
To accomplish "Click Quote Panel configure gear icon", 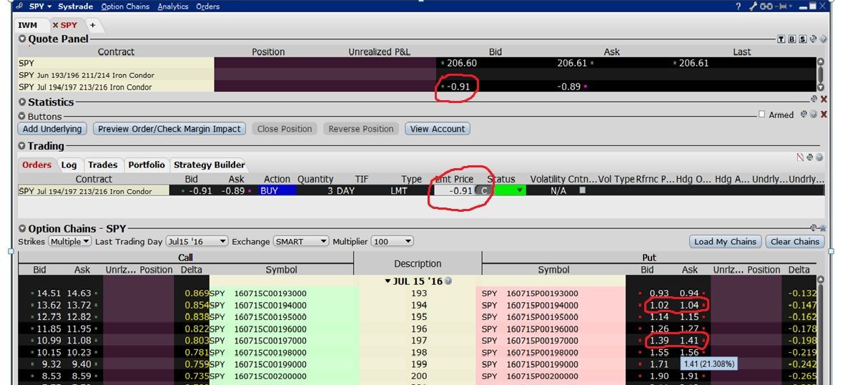I will [814, 39].
